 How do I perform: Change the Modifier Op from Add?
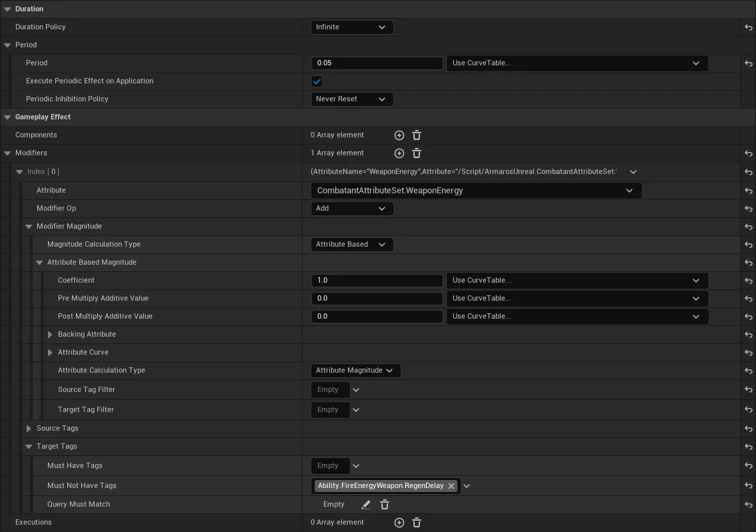352,208
